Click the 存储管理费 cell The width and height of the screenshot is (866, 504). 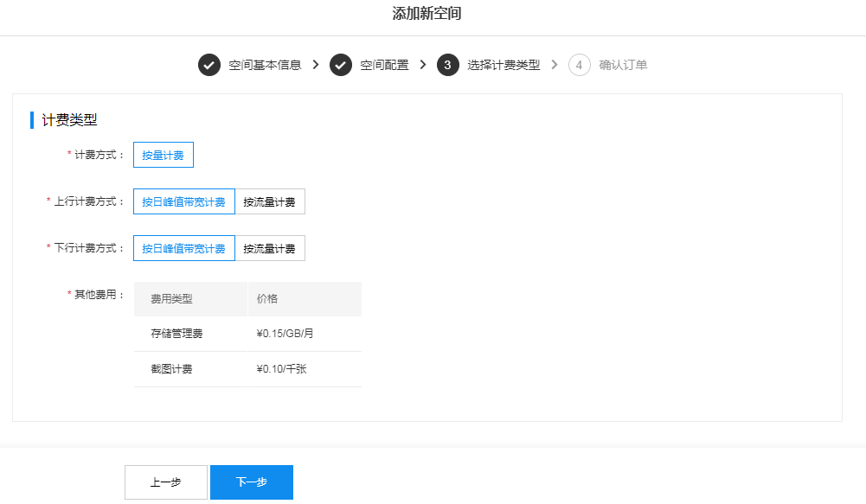190,334
